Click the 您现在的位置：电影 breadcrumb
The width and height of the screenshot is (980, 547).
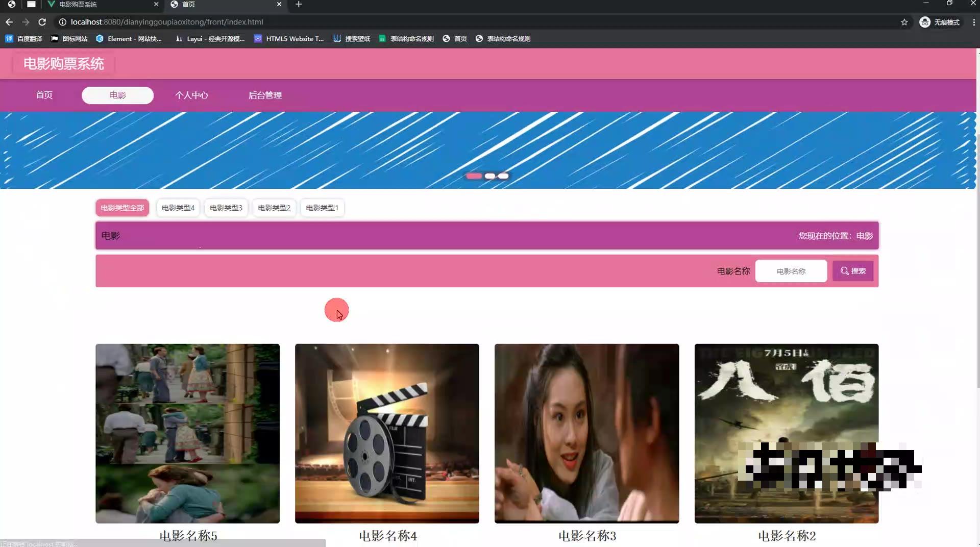[x=836, y=236]
